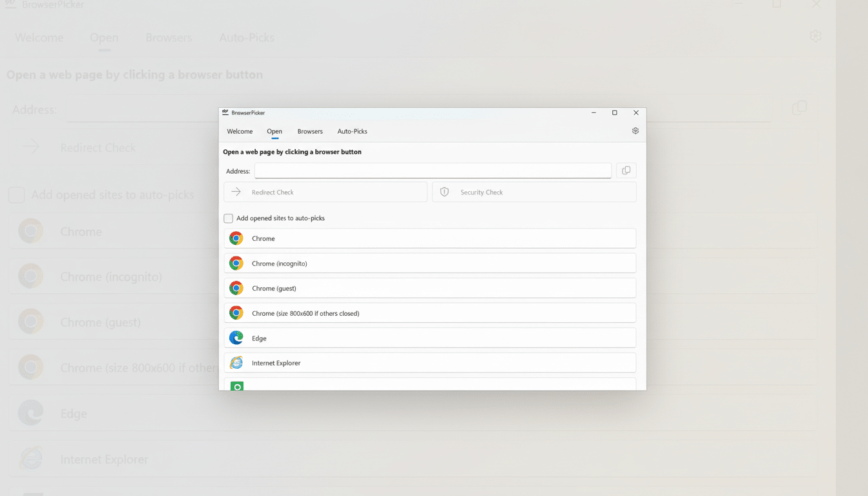
Task: Click the Chrome (guest) browser icon
Action: [236, 287]
